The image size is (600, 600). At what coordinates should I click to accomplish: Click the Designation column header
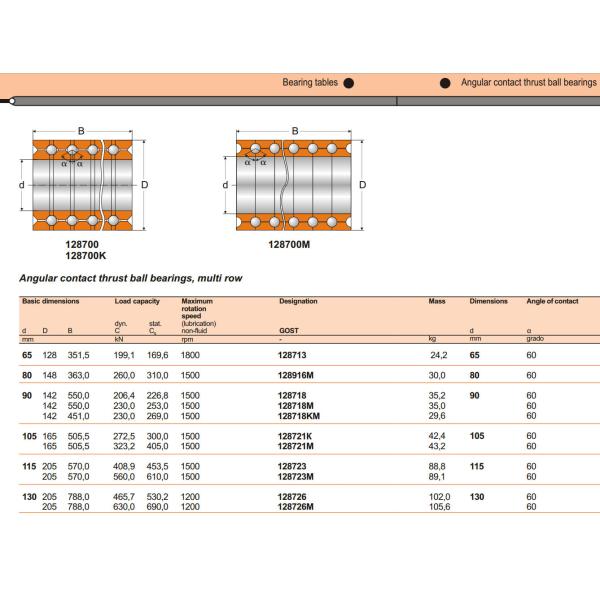point(298,301)
